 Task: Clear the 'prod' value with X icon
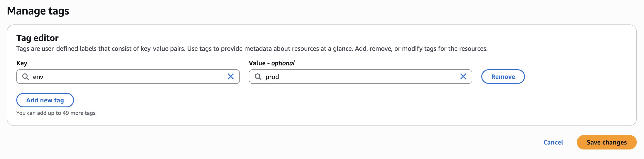(x=463, y=77)
